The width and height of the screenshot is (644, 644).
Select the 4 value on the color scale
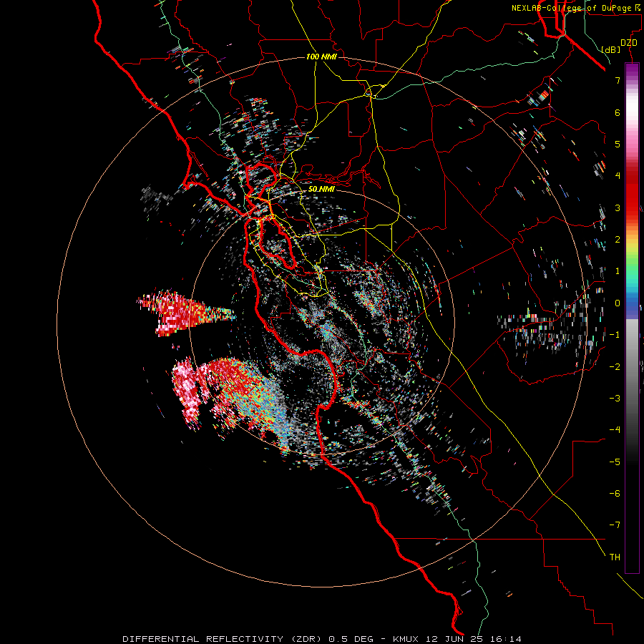(x=618, y=176)
